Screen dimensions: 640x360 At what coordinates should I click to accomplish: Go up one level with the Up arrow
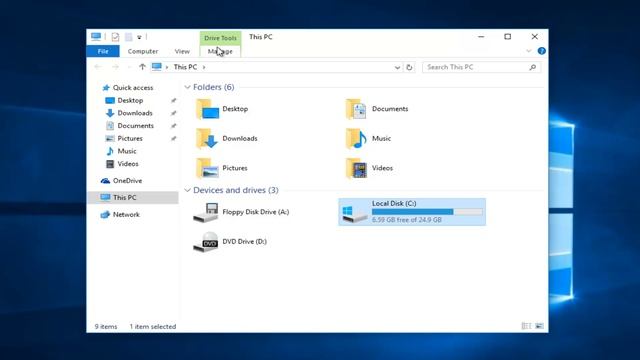142,67
